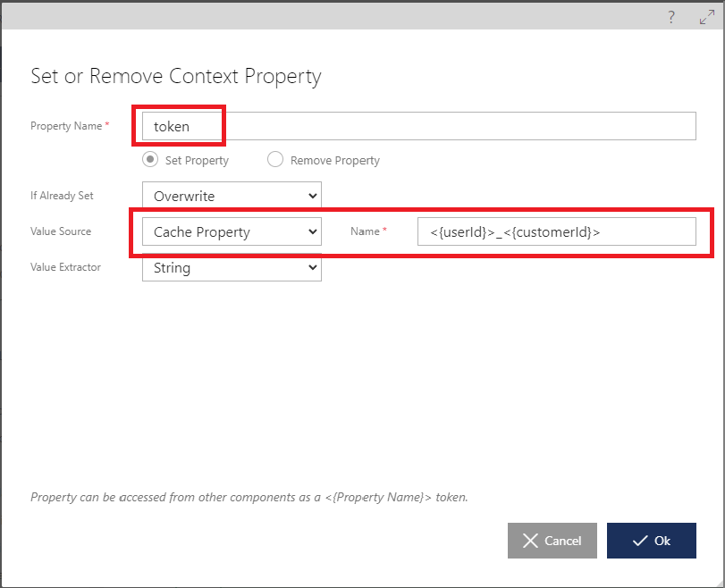Click the Set or Remove Context Property heading
Image resolution: width=725 pixels, height=588 pixels.
(176, 76)
